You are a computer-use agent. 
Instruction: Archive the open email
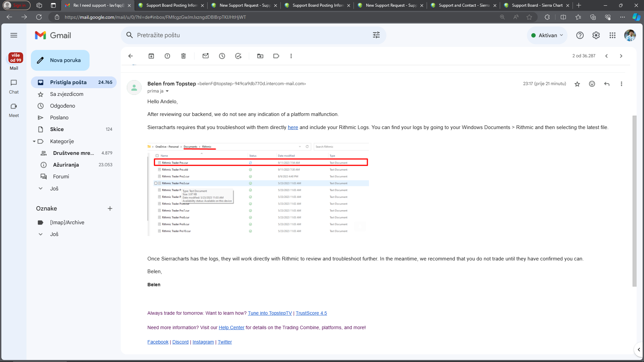[x=151, y=56]
